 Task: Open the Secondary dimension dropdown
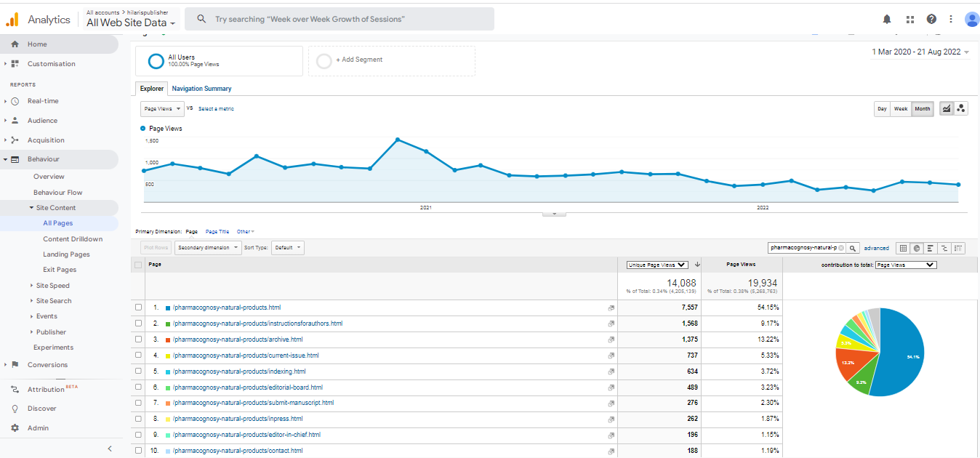point(208,248)
